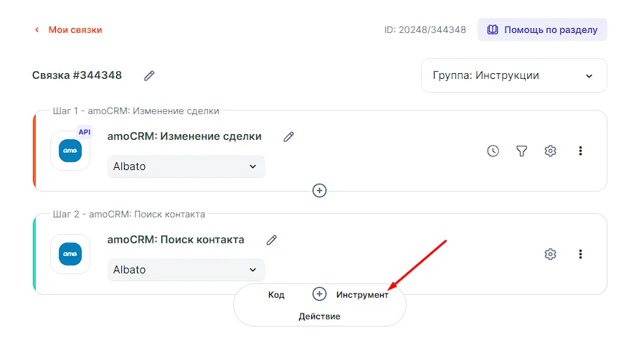Open the clock schedule icon in step 1

click(x=493, y=151)
